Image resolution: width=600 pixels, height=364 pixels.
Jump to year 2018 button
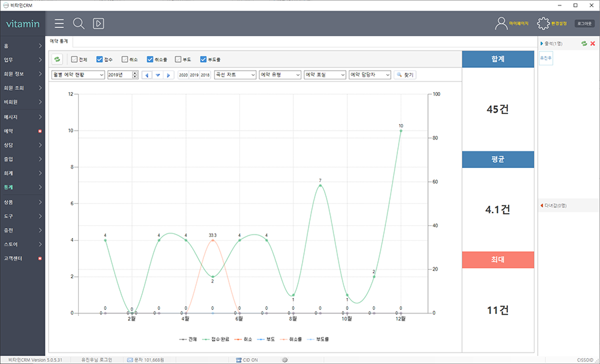pyautogui.click(x=205, y=75)
